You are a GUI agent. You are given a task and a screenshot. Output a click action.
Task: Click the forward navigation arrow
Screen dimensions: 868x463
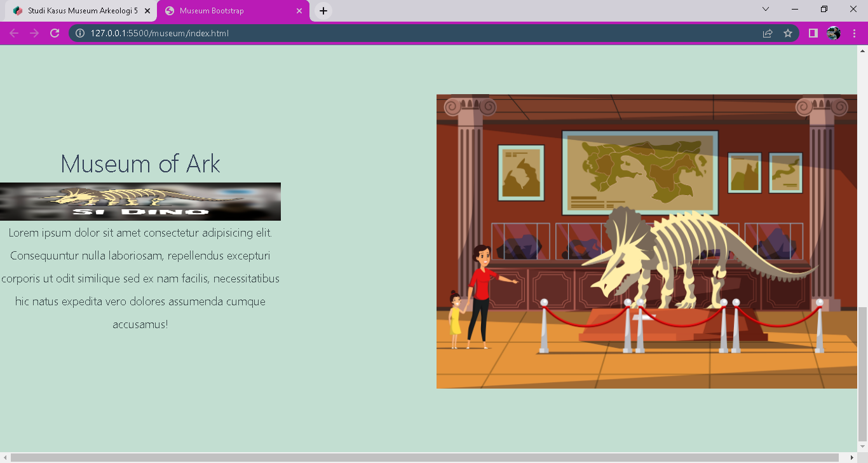tap(33, 33)
